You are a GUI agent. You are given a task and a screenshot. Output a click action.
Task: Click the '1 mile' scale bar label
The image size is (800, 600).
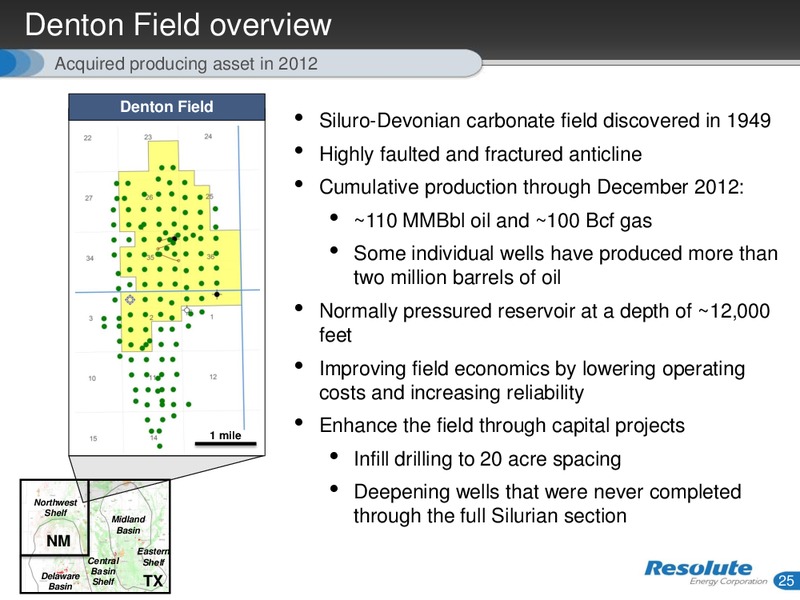(x=225, y=435)
